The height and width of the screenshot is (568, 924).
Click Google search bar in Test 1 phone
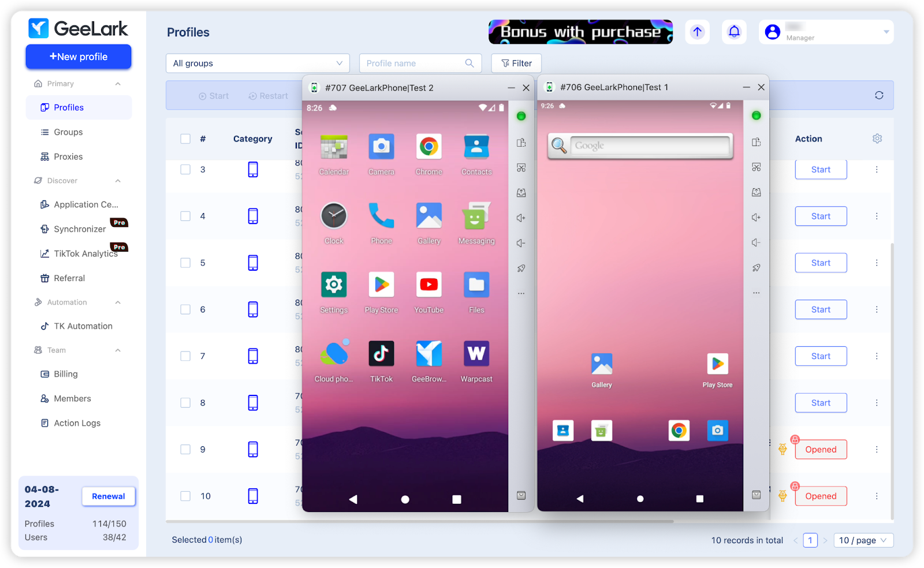(x=640, y=146)
